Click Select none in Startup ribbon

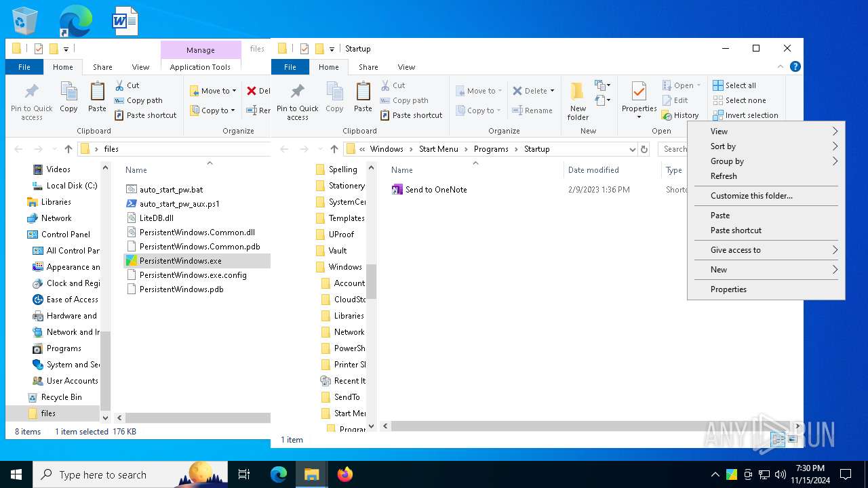[739, 100]
